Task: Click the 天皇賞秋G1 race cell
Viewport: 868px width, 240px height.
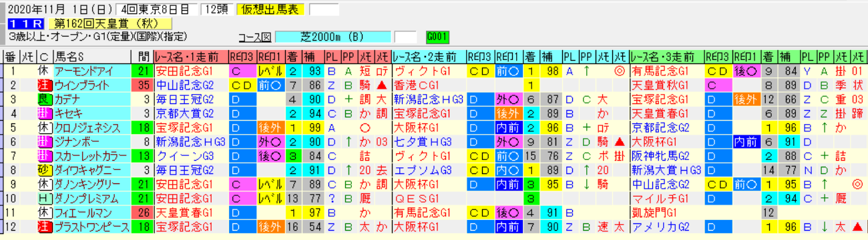Action: click(666, 85)
